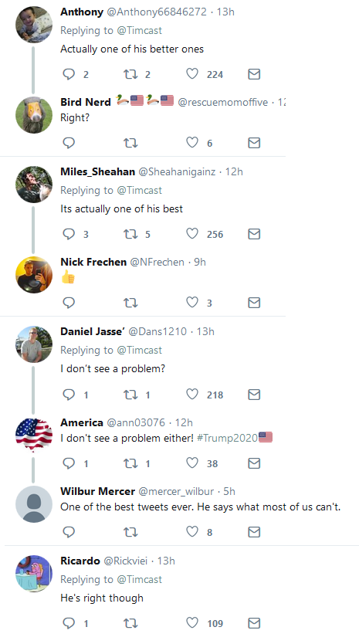Open the #Trump2020 hashtag link

coord(227,438)
